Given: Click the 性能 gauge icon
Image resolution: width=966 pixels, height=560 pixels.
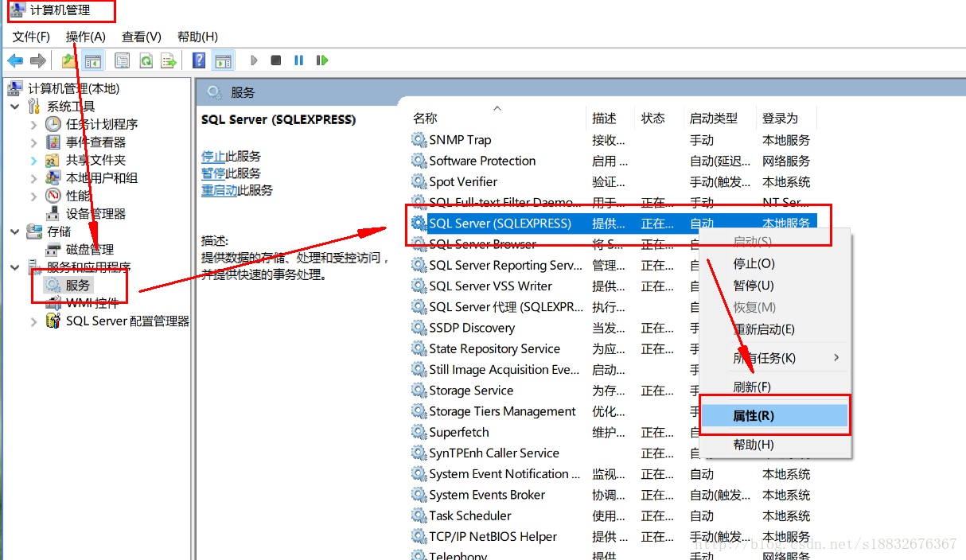Looking at the screenshot, I should (x=53, y=196).
